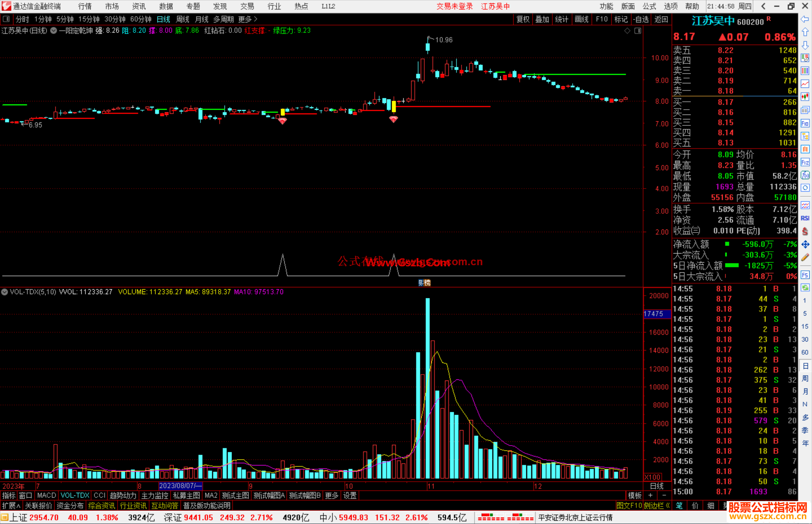Switch to the MACD indicator tab

tap(46, 495)
